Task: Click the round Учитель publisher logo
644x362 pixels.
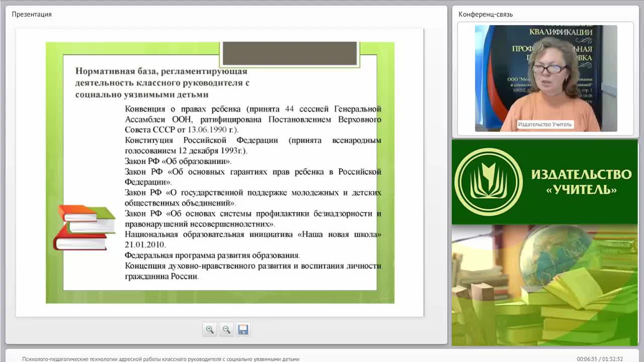Action: point(488,182)
